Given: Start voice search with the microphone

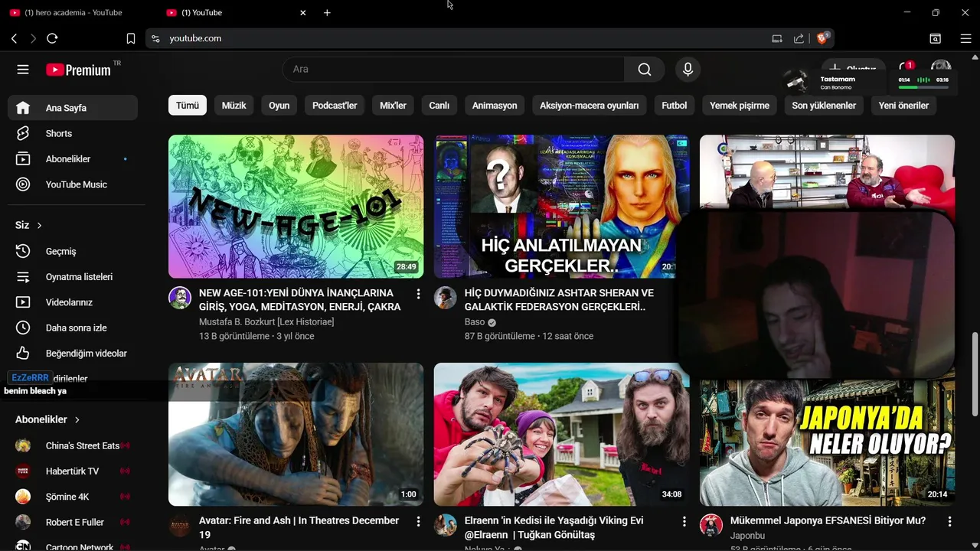Looking at the screenshot, I should click(688, 70).
